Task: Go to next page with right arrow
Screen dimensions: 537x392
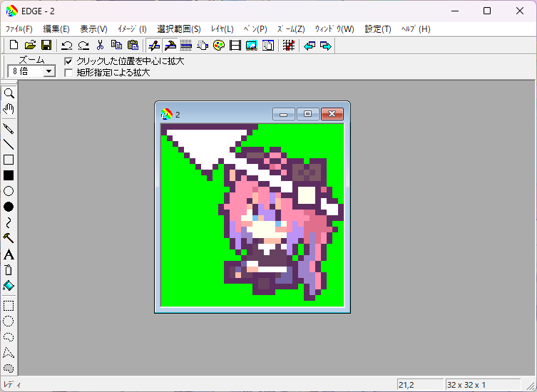Action: pyautogui.click(x=326, y=45)
